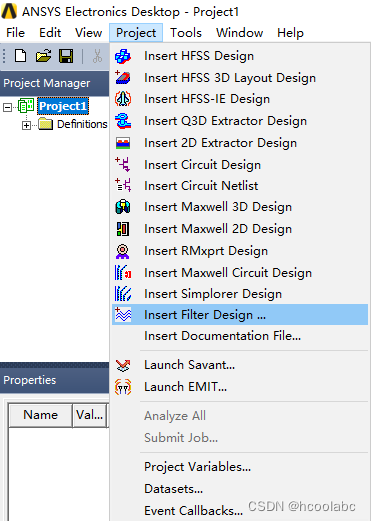371x521 pixels.
Task: Open the File menu
Action: click(15, 33)
